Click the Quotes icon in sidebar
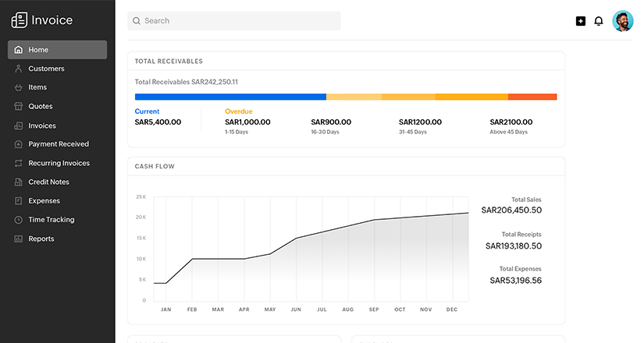Viewport: 644px width, 343px height. (19, 106)
